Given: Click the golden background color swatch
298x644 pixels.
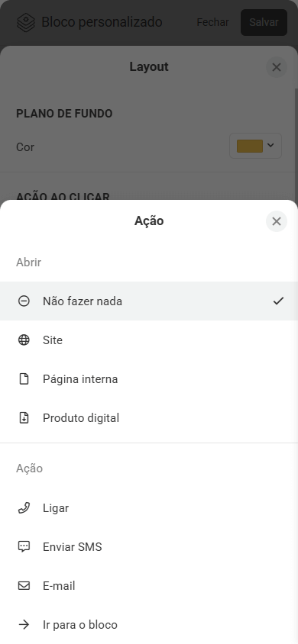Looking at the screenshot, I should 250,146.
